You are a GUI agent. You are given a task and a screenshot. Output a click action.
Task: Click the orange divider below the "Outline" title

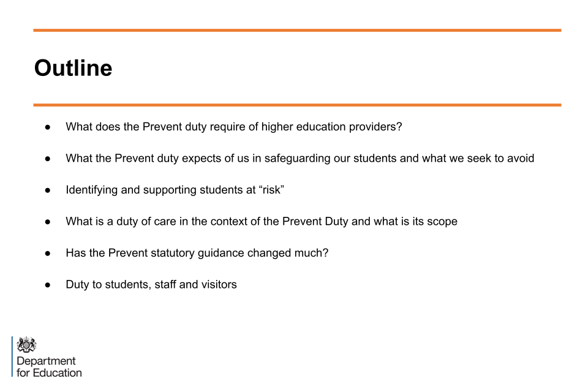point(297,105)
